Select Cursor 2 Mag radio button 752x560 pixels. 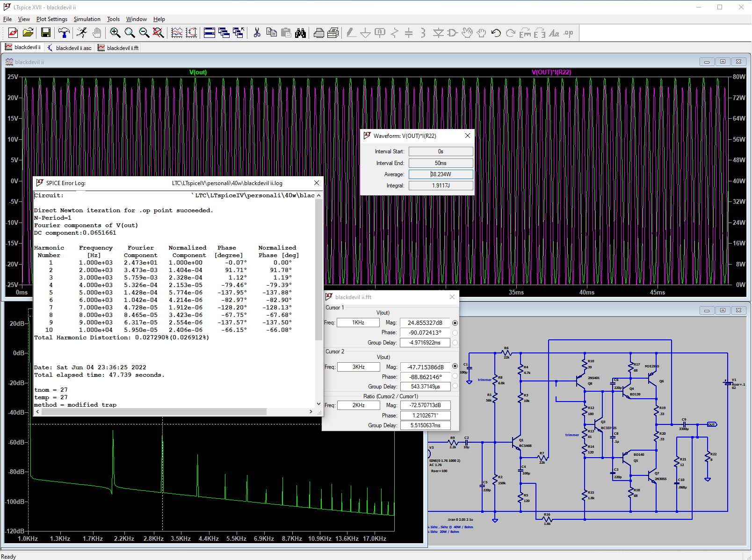click(x=455, y=366)
